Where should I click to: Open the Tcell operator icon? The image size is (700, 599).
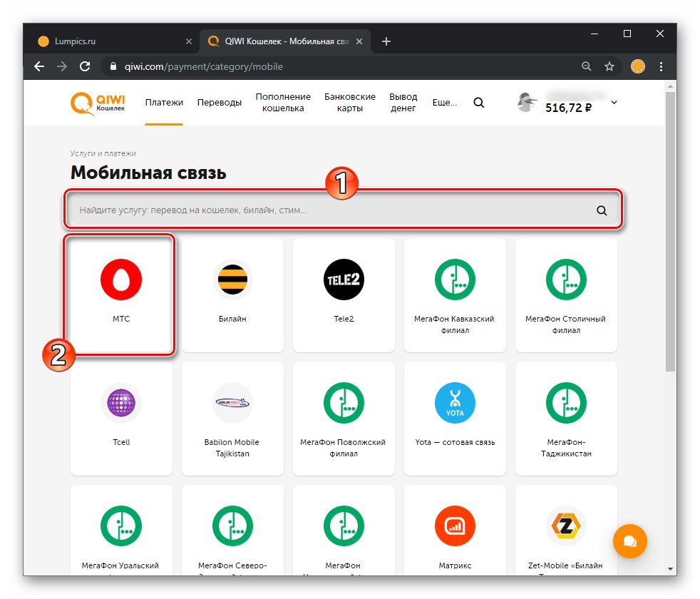click(x=121, y=402)
